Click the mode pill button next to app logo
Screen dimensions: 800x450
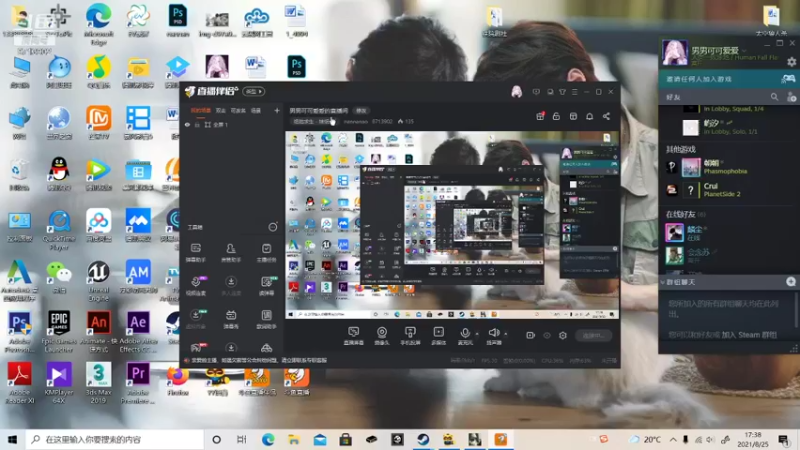click(x=254, y=92)
